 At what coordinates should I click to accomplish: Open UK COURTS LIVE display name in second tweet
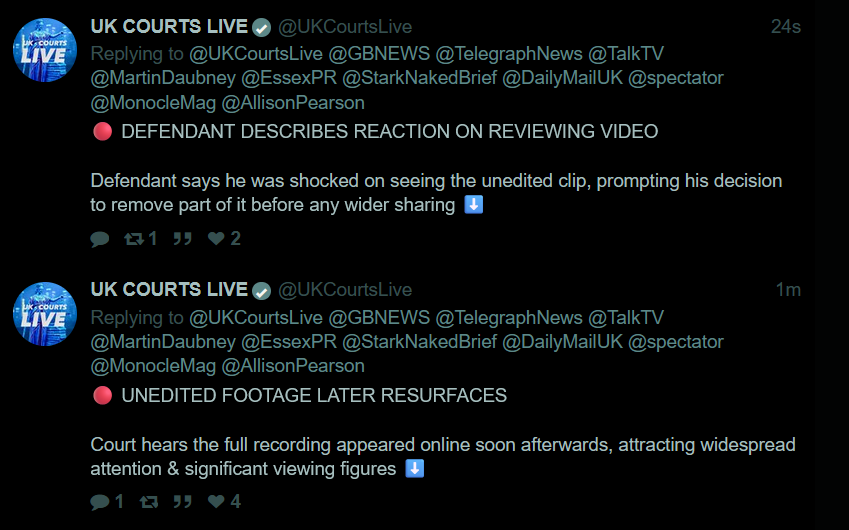point(169,290)
